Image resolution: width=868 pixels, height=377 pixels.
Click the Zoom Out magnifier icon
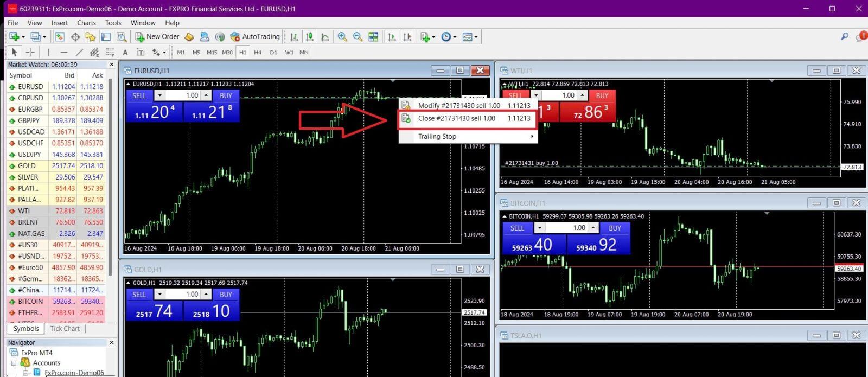point(358,37)
